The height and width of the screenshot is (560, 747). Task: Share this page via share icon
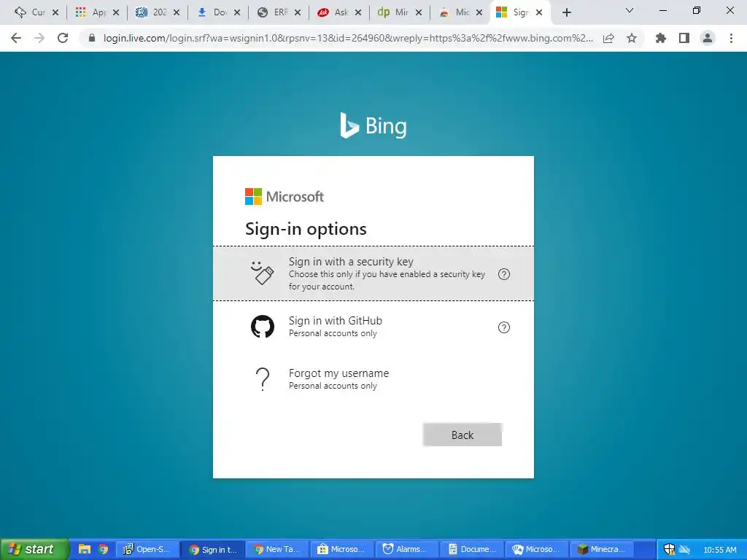[608, 38]
